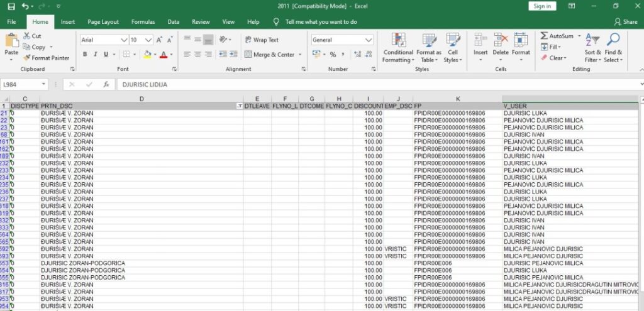Switch to the View tab
Viewport: 644px width, 311px height.
tap(228, 22)
